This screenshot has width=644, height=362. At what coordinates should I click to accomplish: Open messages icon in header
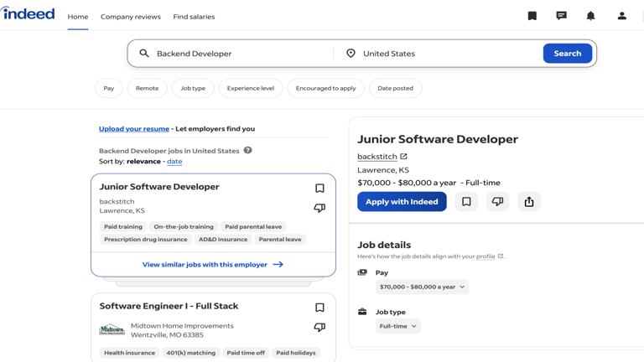561,16
